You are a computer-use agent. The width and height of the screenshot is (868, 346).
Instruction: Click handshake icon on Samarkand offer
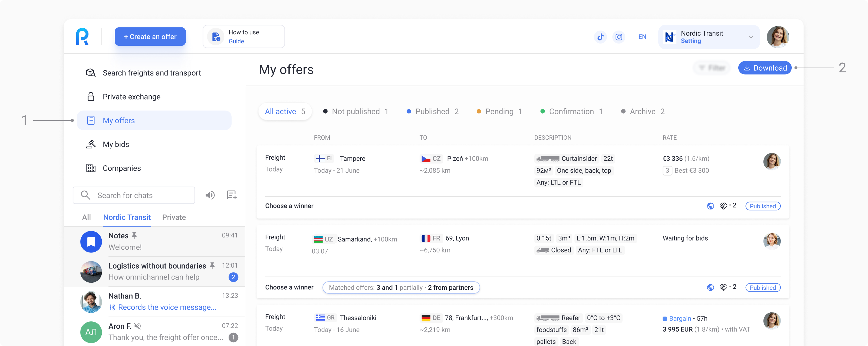723,287
